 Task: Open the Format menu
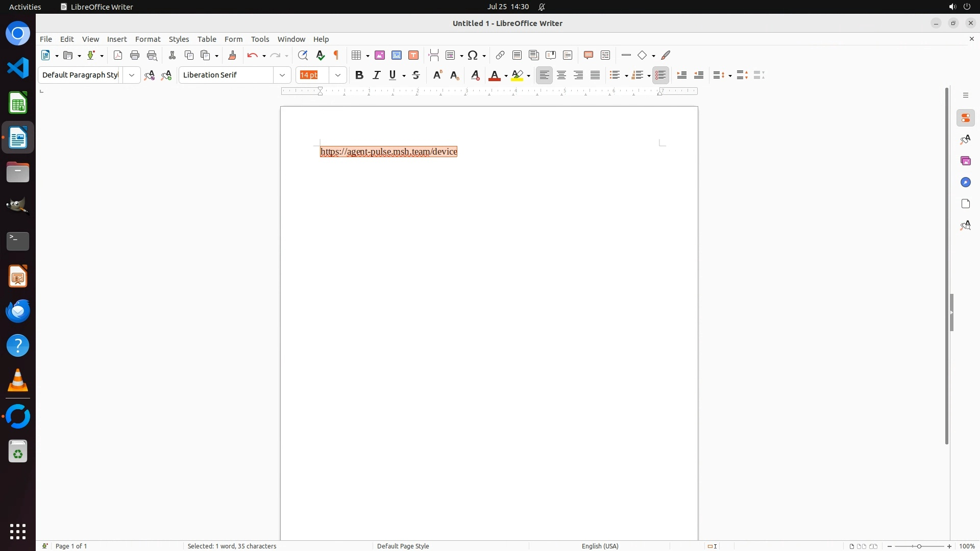[x=148, y=39]
